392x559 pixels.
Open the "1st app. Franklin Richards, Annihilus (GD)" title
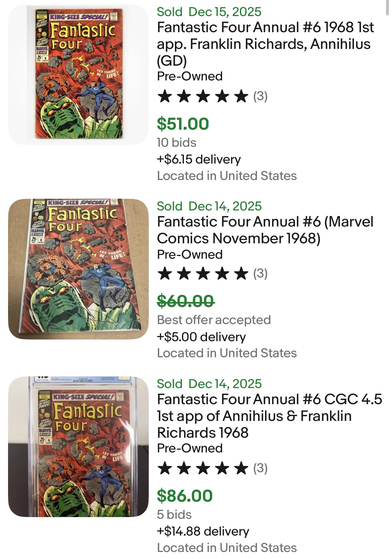265,44
